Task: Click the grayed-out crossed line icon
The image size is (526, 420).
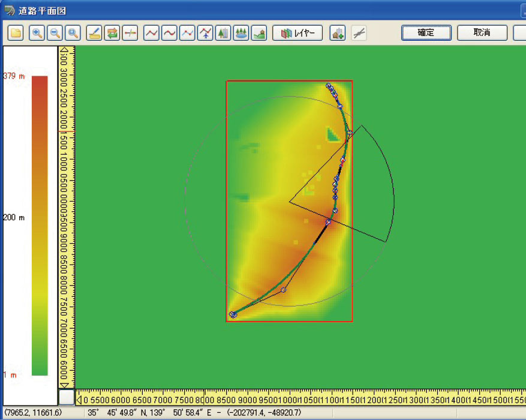Action: click(x=359, y=33)
